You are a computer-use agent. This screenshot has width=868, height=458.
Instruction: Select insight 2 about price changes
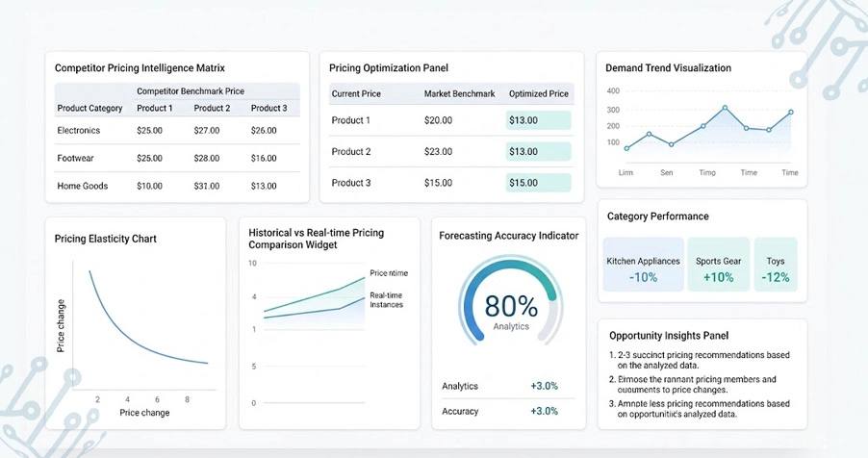pos(693,384)
